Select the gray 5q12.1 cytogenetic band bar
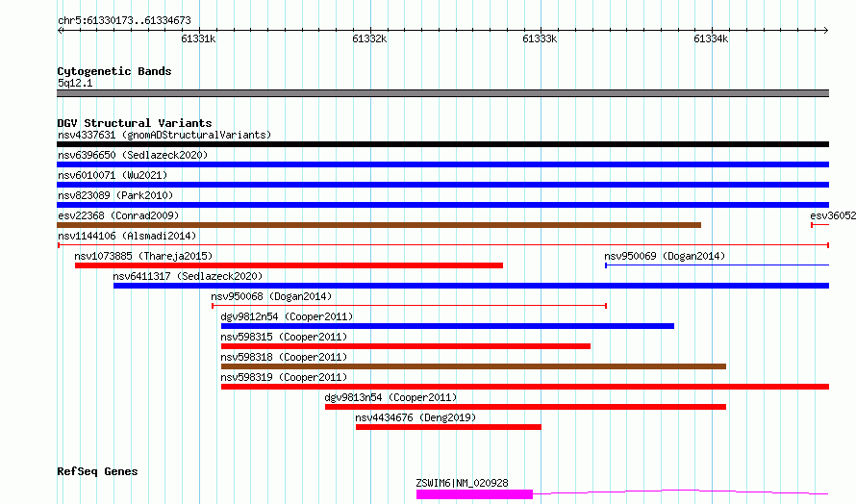856x504 pixels. [x=442, y=93]
